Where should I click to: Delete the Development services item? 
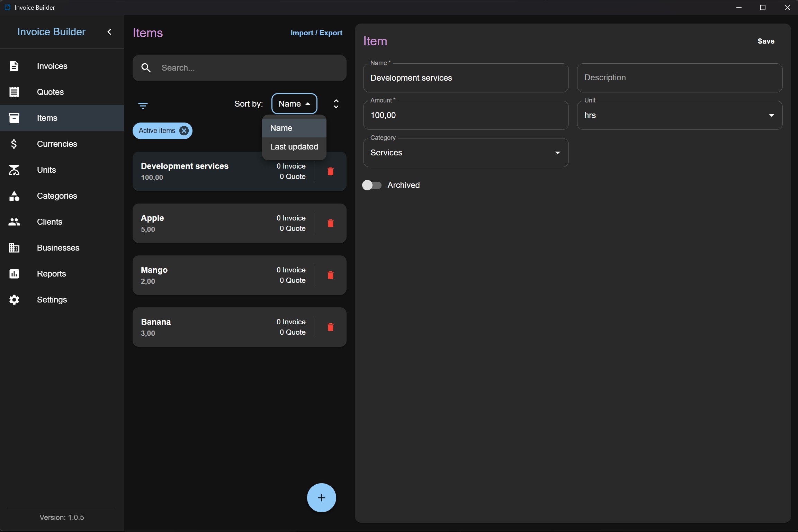(x=331, y=171)
